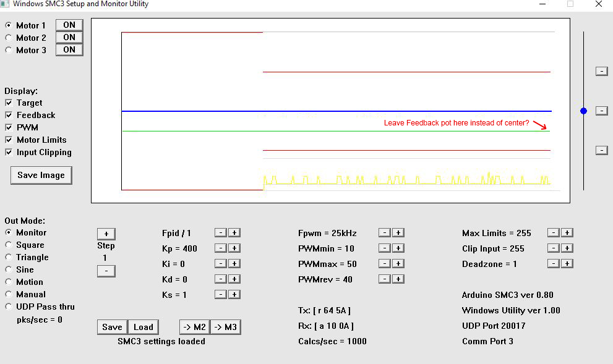
Task: Increase the Deadzone value
Action: pos(567,264)
